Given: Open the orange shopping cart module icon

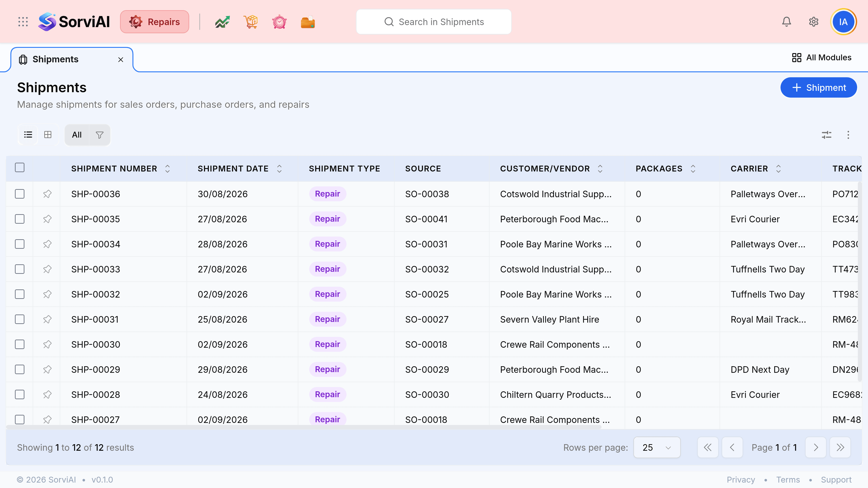Looking at the screenshot, I should click(x=251, y=22).
